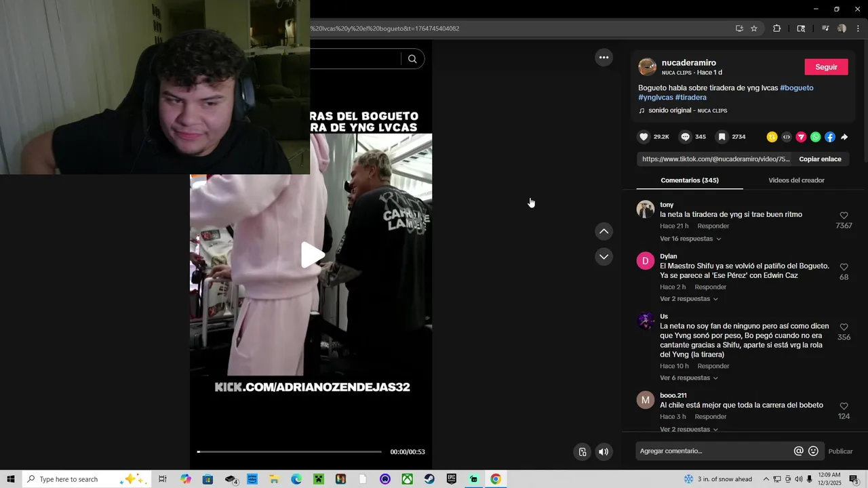The width and height of the screenshot is (868, 488).
Task: Open Chrome extensions puzzle icon
Action: (777, 28)
